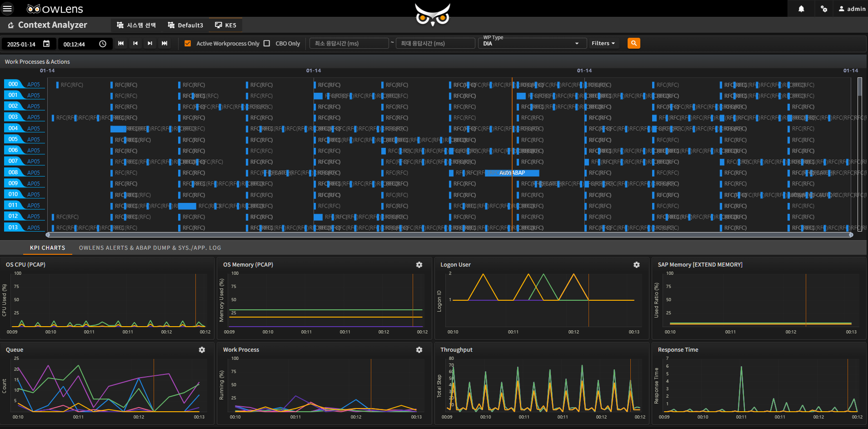Step to previous time frame
The height and width of the screenshot is (429, 868).
[x=135, y=43]
